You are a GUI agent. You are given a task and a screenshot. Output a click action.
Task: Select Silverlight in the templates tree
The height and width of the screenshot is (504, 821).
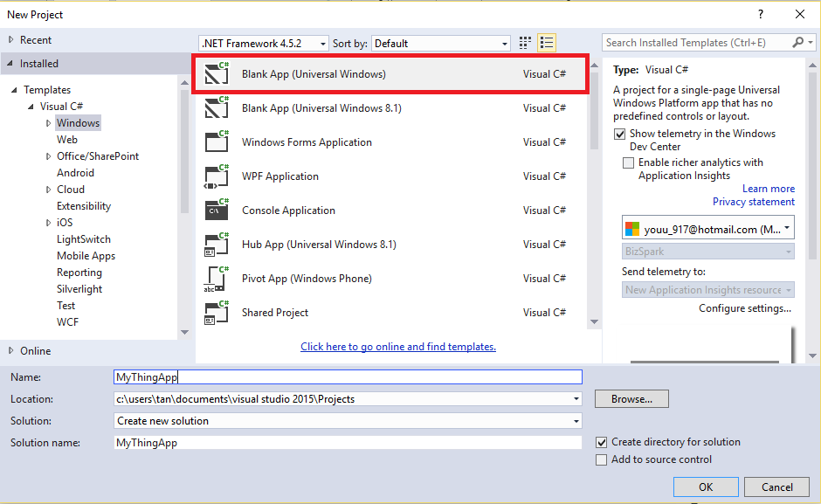(79, 289)
